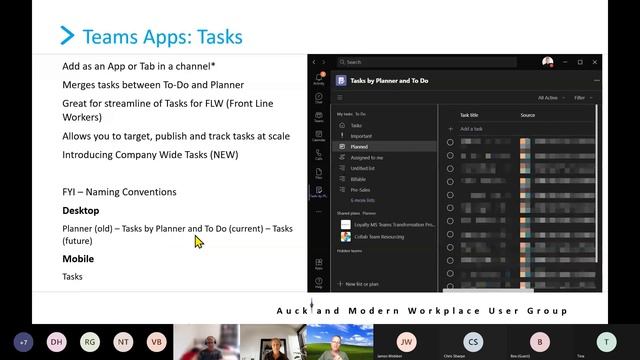Image resolution: width=640 pixels, height=360 pixels.
Task: Select the T participant tile
Action: [x=607, y=342]
